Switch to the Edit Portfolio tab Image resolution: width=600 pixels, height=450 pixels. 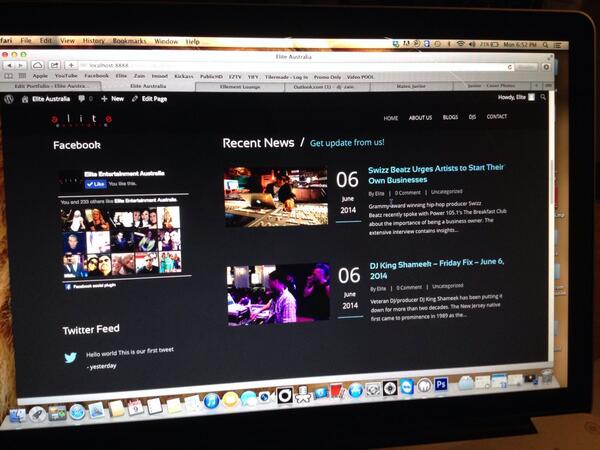[x=50, y=86]
